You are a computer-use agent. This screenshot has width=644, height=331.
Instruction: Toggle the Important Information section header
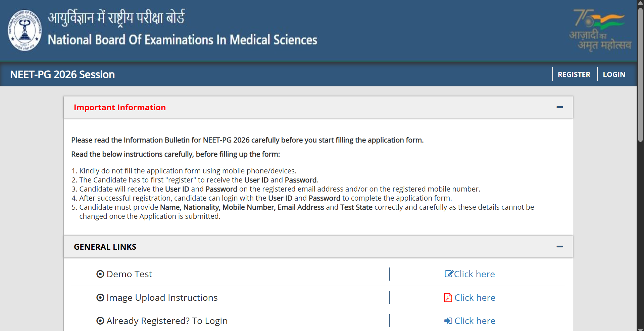point(318,107)
